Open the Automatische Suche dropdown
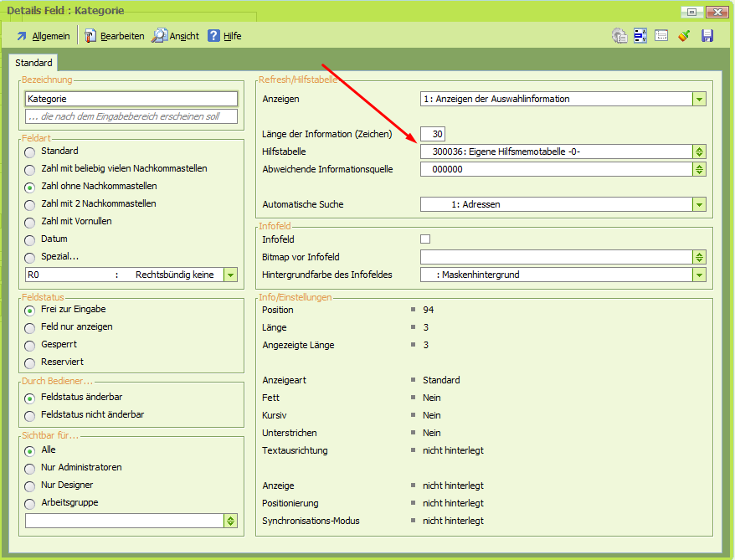This screenshot has height=560, width=735. point(698,204)
